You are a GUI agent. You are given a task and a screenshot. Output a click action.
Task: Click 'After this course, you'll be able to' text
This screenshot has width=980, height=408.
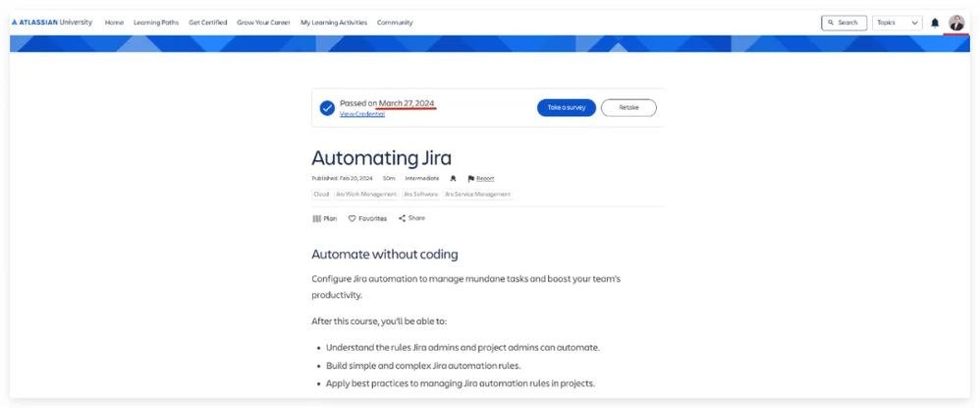click(x=379, y=321)
